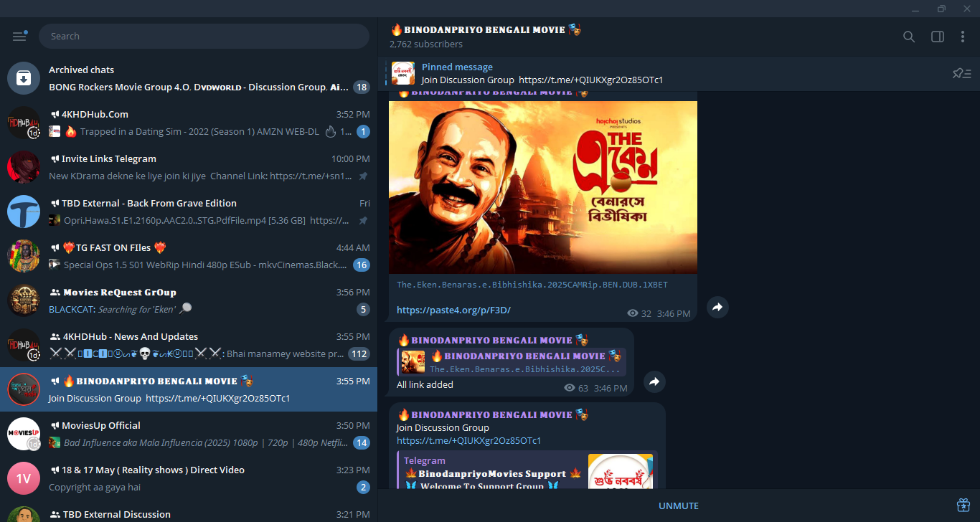
Task: Click file name The.Eken.Benaras.e.Bibhishika text
Action: tap(532, 285)
